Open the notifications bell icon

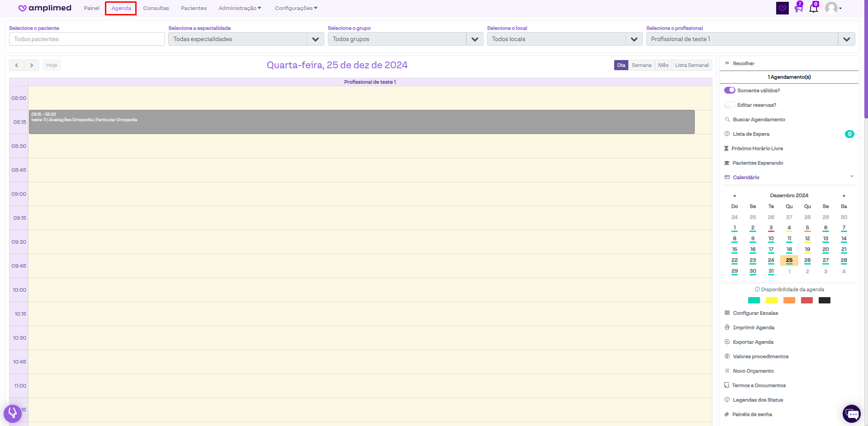coord(813,8)
